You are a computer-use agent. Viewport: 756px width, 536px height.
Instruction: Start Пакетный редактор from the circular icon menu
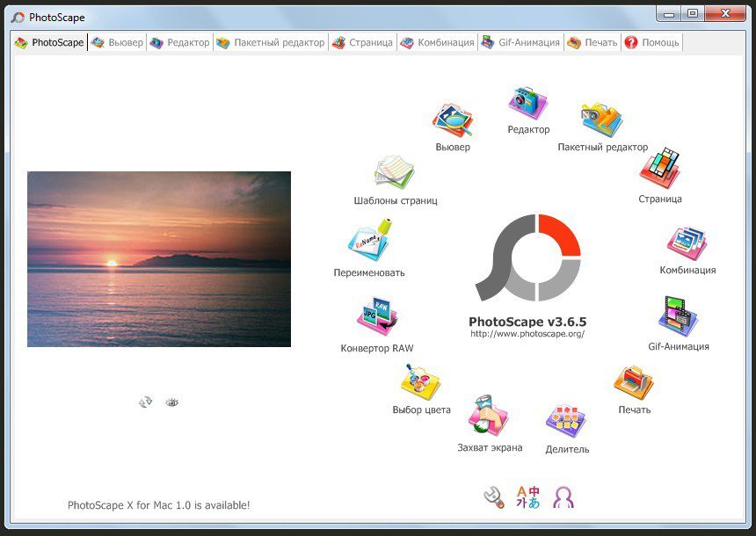[601, 120]
